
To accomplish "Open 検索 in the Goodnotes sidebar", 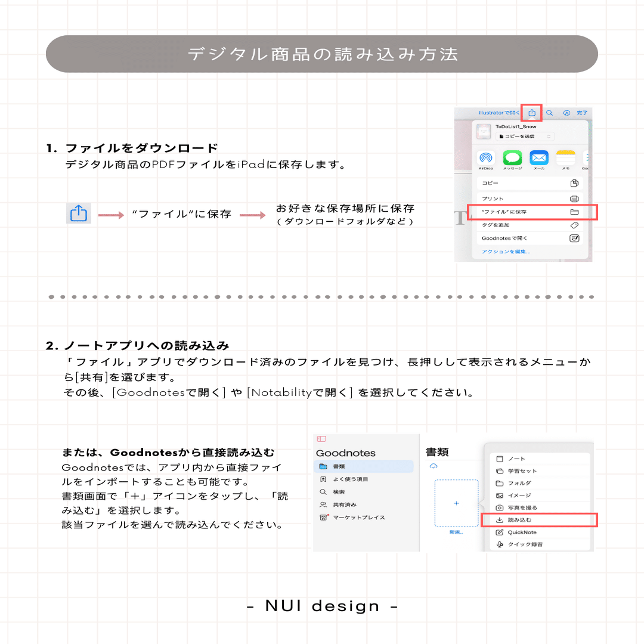I will point(364,492).
